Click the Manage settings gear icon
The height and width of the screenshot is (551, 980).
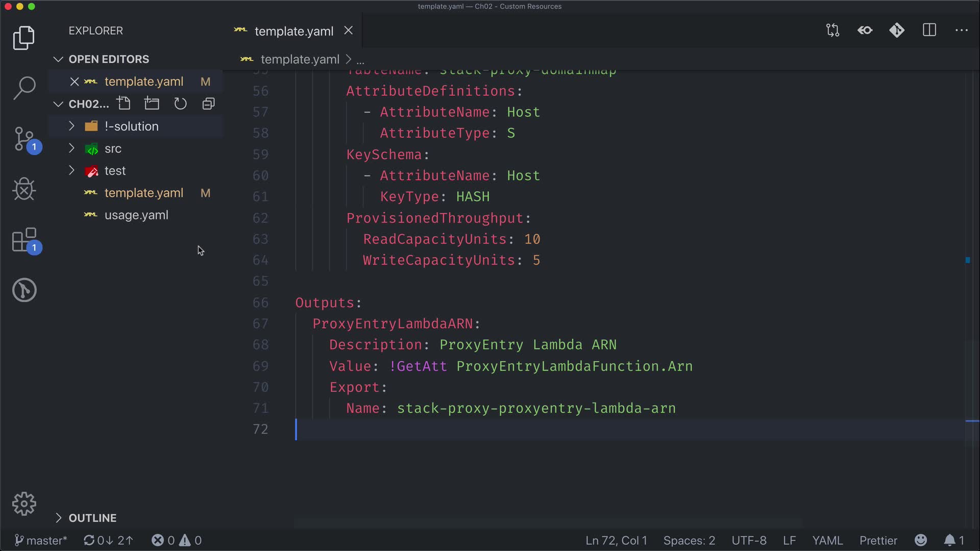[x=24, y=504]
